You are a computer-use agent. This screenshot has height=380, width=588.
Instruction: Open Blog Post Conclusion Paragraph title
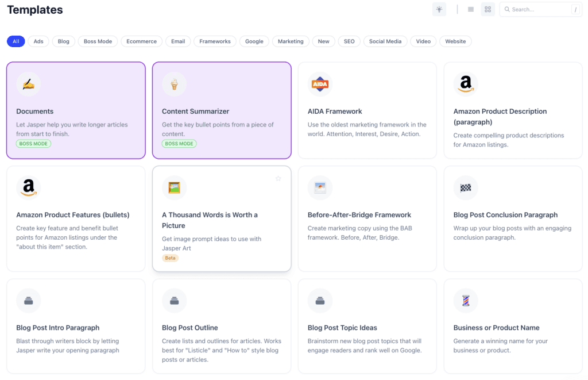(505, 215)
